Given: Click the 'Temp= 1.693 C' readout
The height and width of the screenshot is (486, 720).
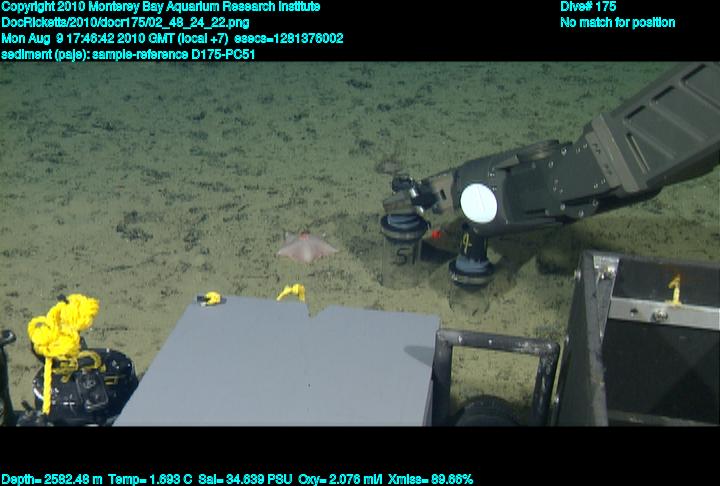Looking at the screenshot, I should coord(150,480).
